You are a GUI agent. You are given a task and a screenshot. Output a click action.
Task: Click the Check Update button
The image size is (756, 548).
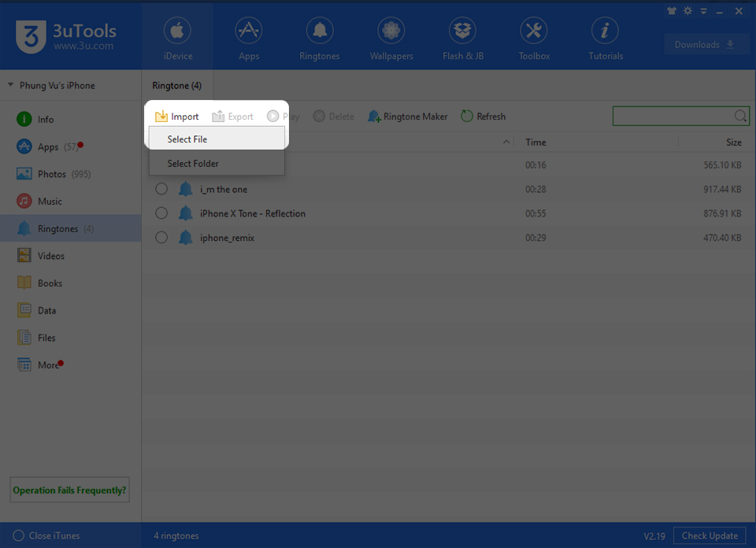709,536
